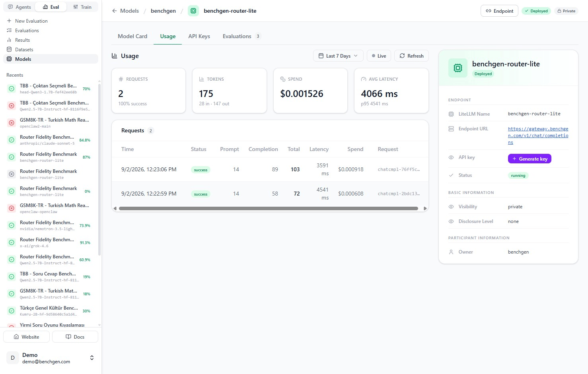Screen dimensions: 588x374
Task: Click the success icon for x-ai/grok-4.6 run
Action: coord(12,242)
